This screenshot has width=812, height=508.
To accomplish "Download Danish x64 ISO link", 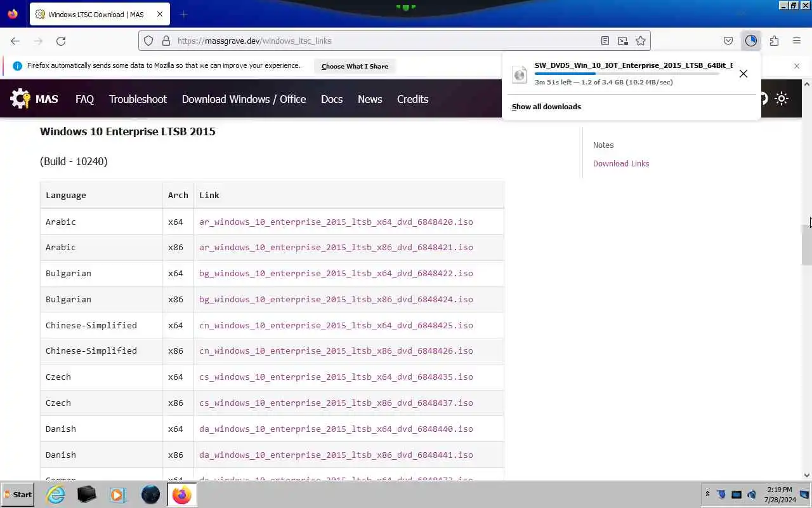I will pyautogui.click(x=336, y=429).
